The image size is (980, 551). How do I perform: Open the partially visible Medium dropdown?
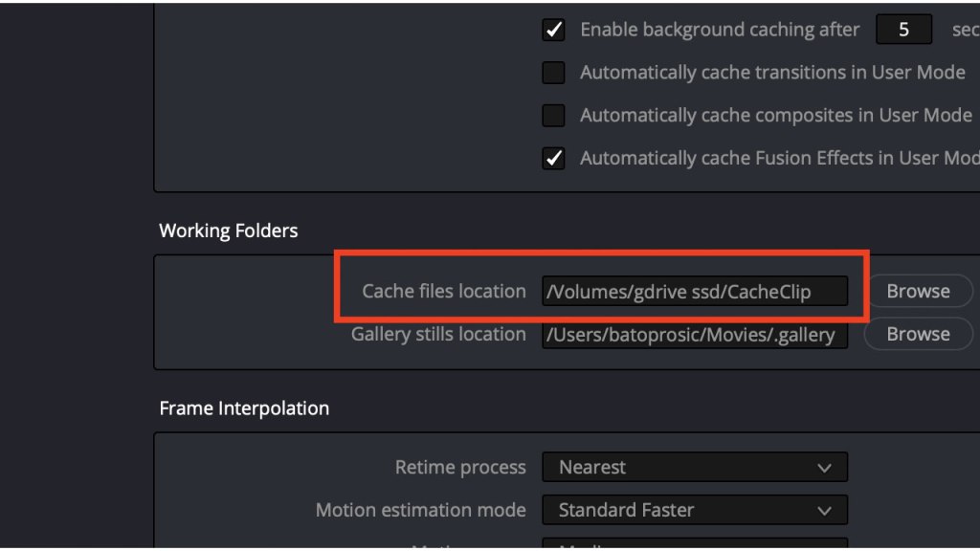(x=695, y=545)
